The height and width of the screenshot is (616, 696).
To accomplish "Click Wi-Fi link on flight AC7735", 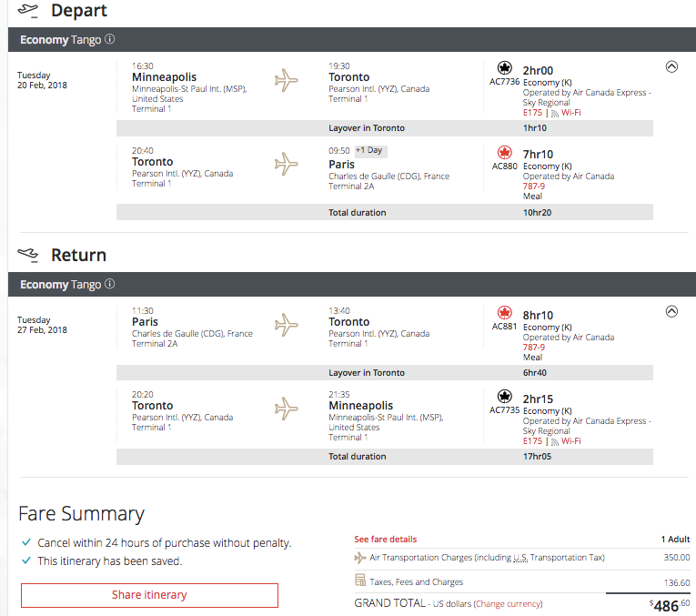I will [x=570, y=441].
